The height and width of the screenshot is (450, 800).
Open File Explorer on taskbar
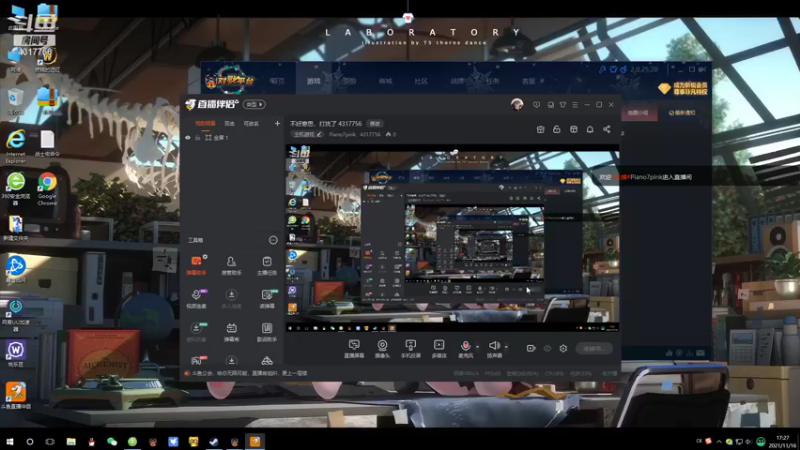coord(71,441)
